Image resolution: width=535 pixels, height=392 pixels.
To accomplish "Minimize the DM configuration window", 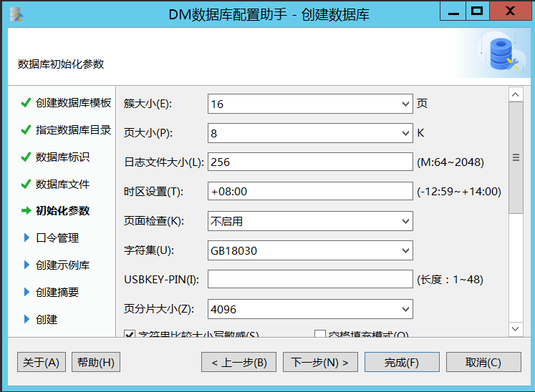I will (453, 11).
